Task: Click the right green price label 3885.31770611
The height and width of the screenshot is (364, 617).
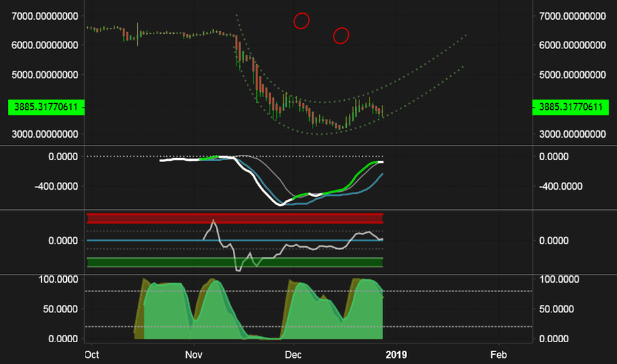Action: coord(571,107)
